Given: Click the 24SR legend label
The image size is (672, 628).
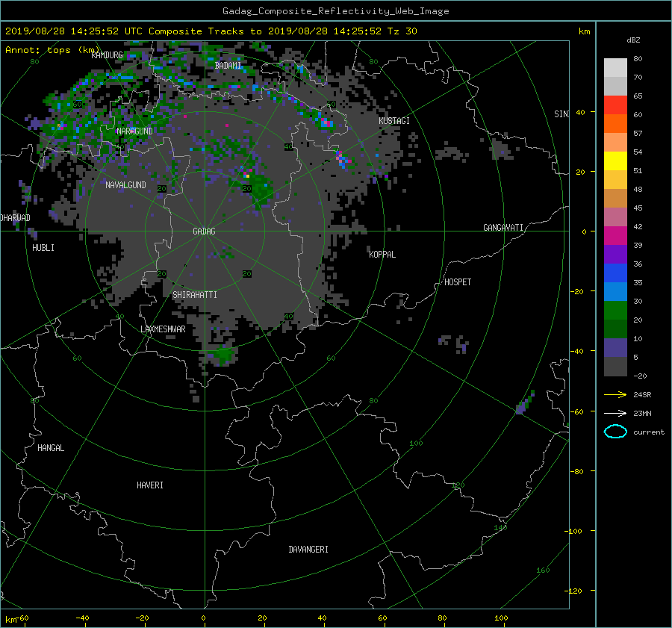Looking at the screenshot, I should (642, 395).
